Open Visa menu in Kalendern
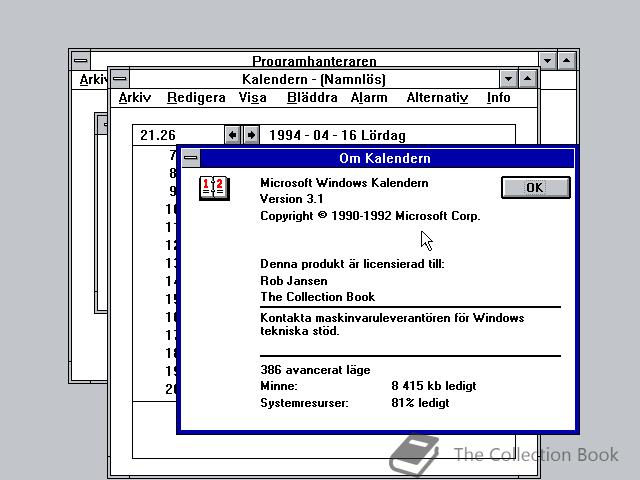The width and height of the screenshot is (640, 480). [x=253, y=98]
